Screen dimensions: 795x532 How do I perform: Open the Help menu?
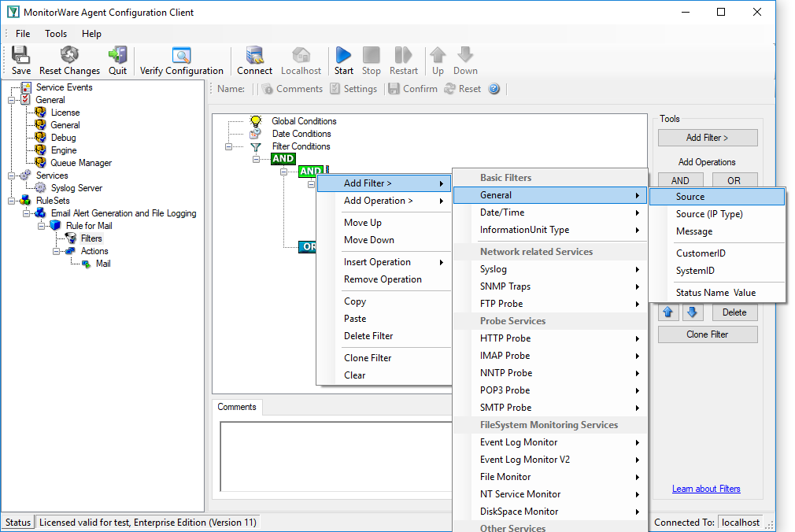coord(92,34)
